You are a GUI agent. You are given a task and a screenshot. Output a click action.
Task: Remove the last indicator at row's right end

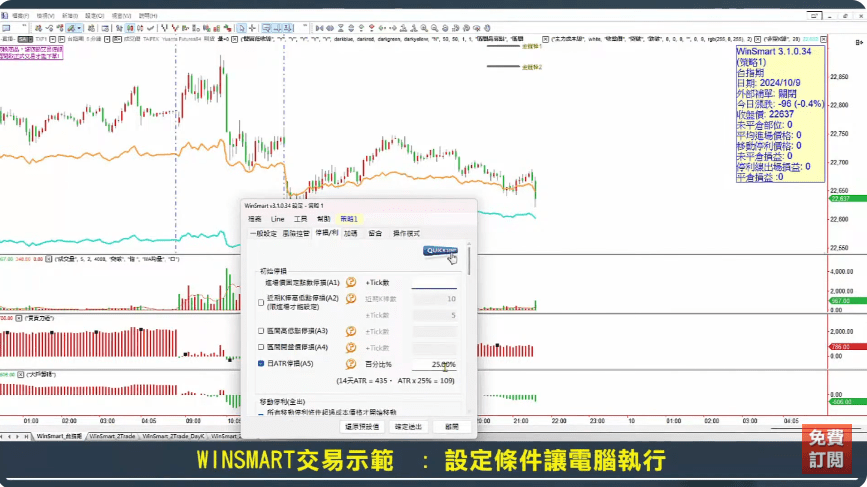pos(823,39)
